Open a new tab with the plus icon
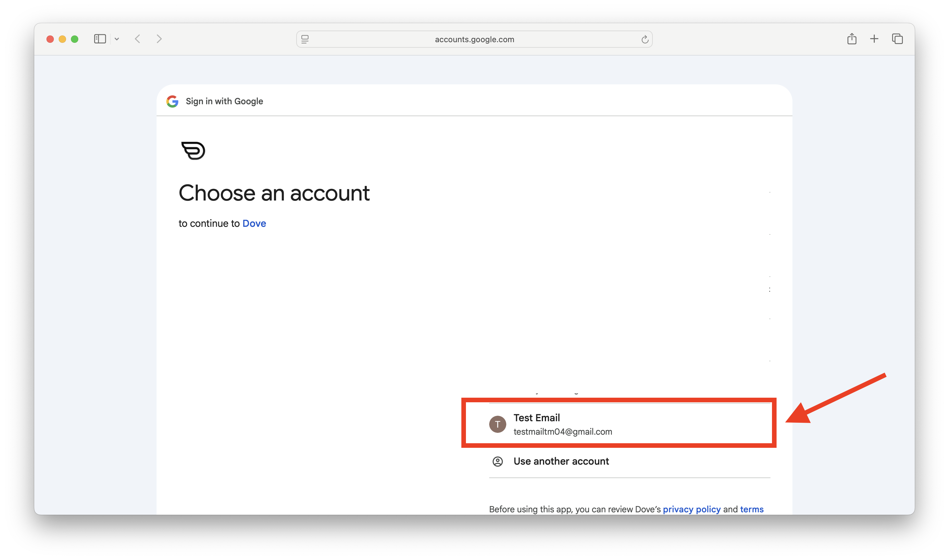The width and height of the screenshot is (949, 560). 874,39
